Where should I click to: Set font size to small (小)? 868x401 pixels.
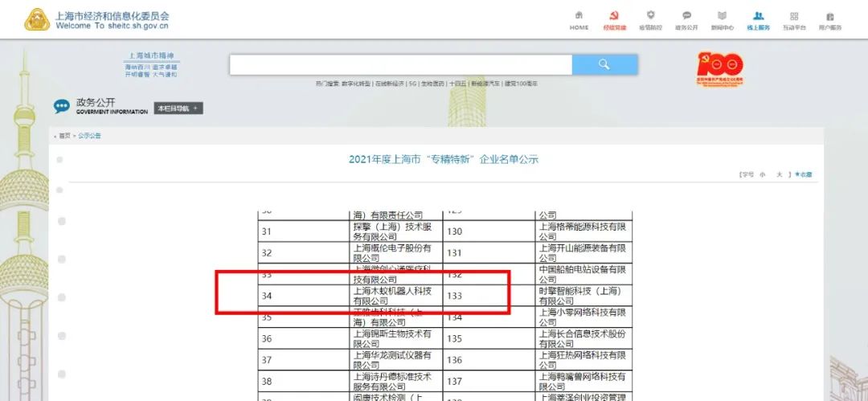click(762, 174)
